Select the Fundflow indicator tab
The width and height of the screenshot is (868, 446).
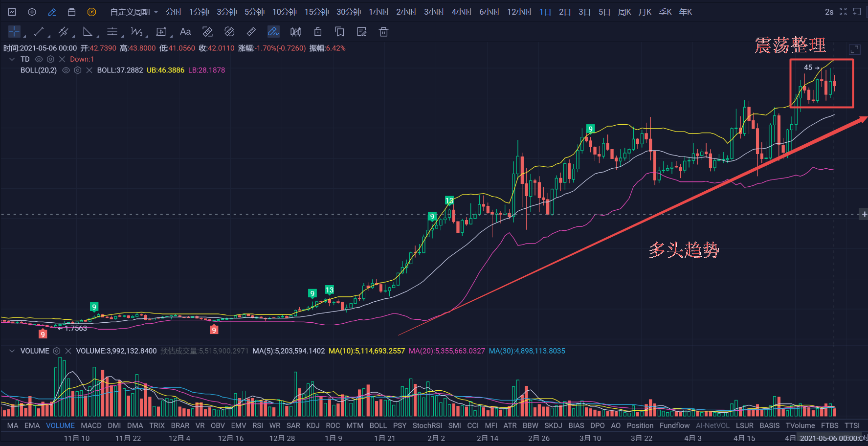674,425
